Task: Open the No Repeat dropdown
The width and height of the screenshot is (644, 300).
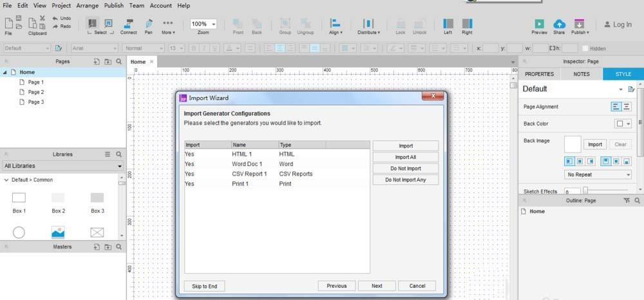Action: 598,174
